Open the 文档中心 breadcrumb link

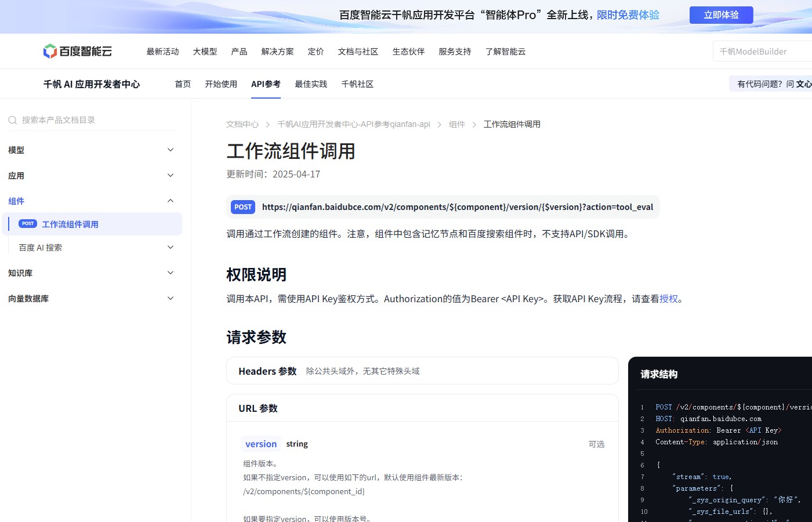(x=242, y=124)
